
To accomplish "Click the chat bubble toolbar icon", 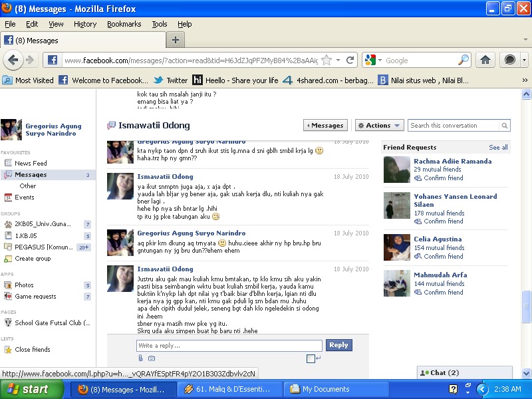I will pos(510,60).
